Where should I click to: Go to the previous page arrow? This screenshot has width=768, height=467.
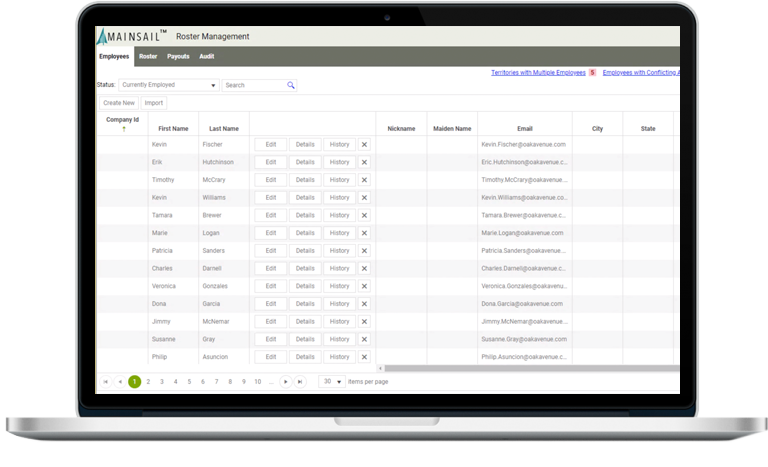pyautogui.click(x=120, y=381)
